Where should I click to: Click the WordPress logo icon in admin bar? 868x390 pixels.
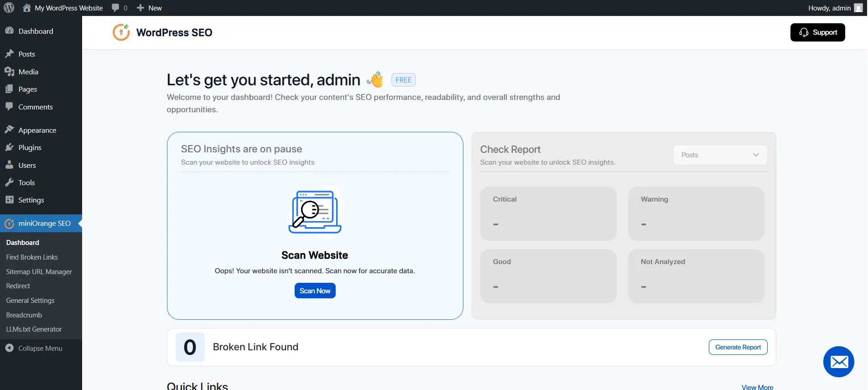[x=9, y=8]
